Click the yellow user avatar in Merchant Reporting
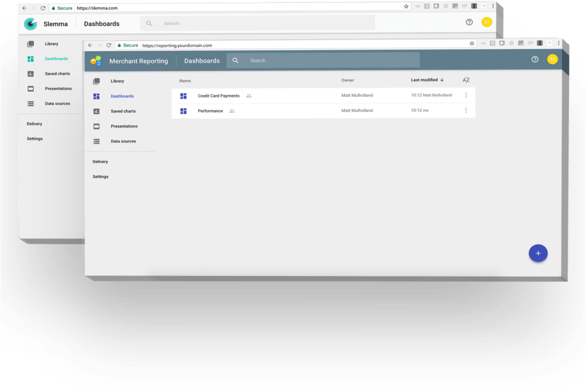 [552, 60]
